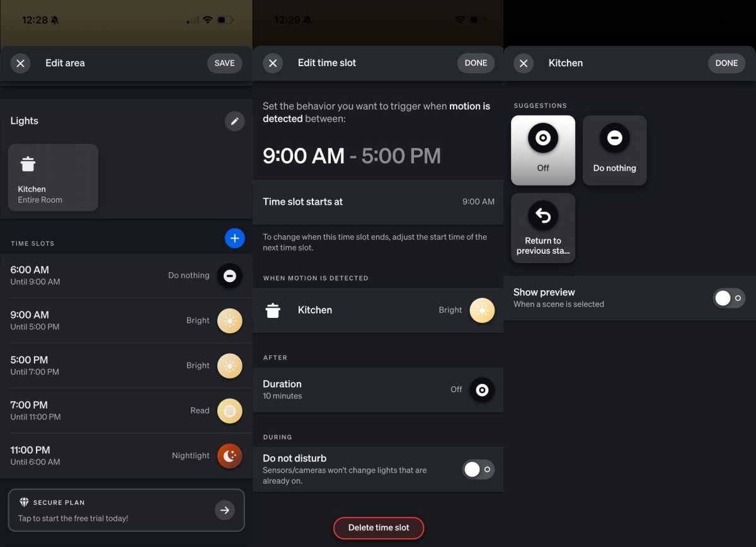Viewport: 756px width, 547px height.
Task: Turn on Show preview toggle
Action: point(728,298)
